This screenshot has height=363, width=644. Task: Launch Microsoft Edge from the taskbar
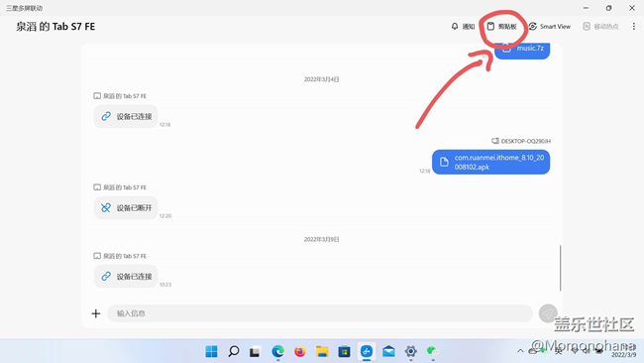click(x=277, y=351)
